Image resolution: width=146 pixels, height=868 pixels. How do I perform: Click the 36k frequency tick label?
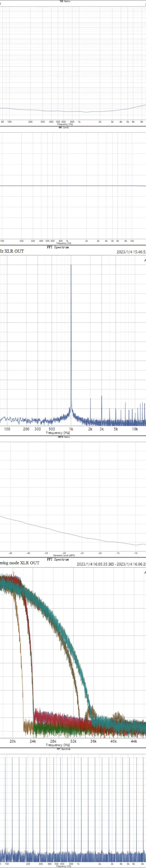coord(93,741)
